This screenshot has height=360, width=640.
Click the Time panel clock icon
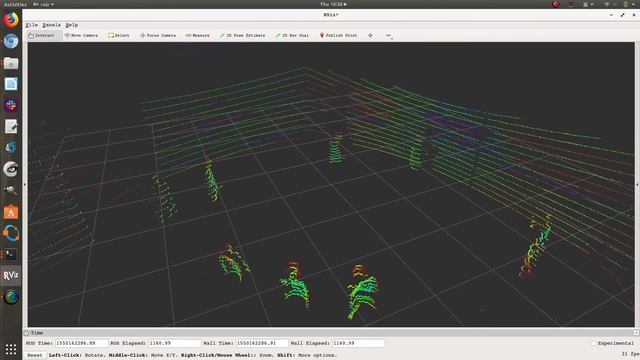click(x=27, y=333)
